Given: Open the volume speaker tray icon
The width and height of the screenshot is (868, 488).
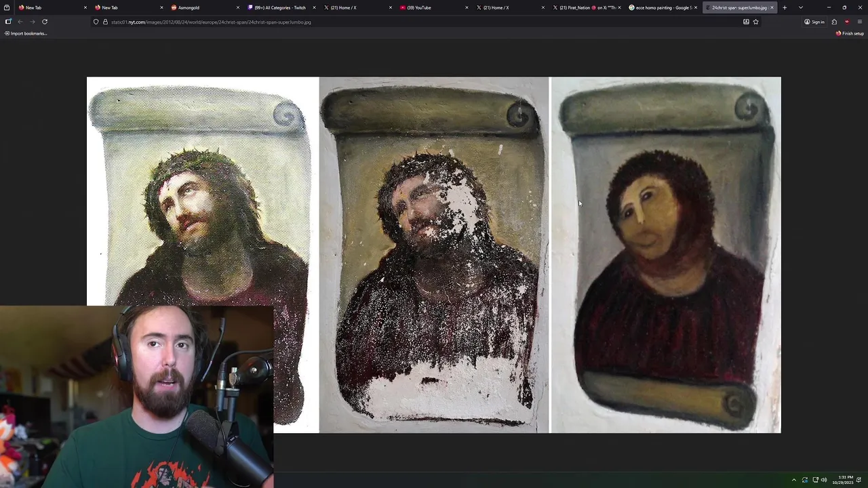Looking at the screenshot, I should [824, 480].
